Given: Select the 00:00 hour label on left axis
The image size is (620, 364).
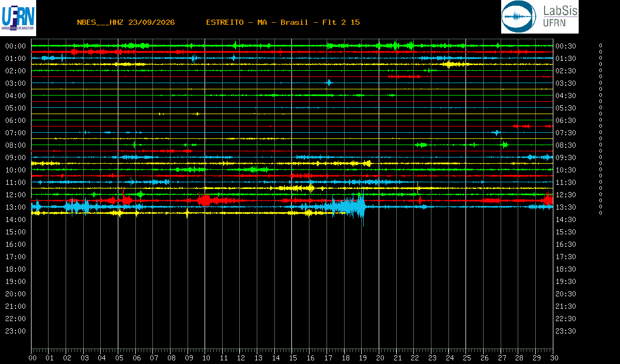Looking at the screenshot, I should pyautogui.click(x=16, y=46).
